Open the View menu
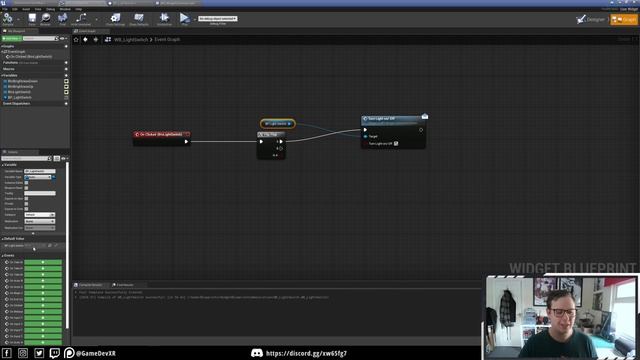This screenshot has height=360, width=640. click(x=38, y=9)
